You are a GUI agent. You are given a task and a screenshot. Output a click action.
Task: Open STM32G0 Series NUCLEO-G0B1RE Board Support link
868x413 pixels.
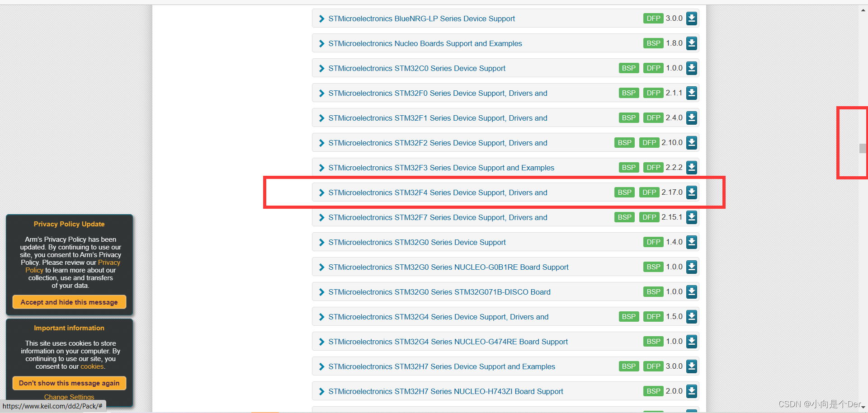point(448,267)
